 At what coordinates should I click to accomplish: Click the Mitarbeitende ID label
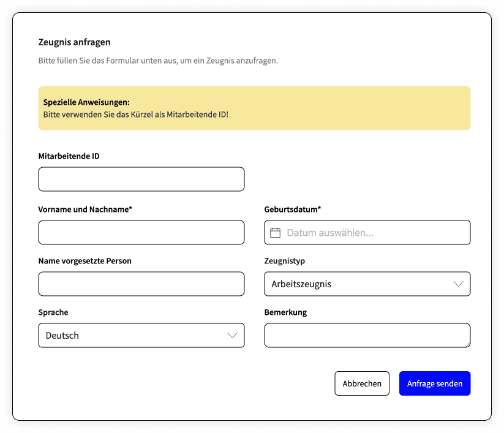[69, 156]
